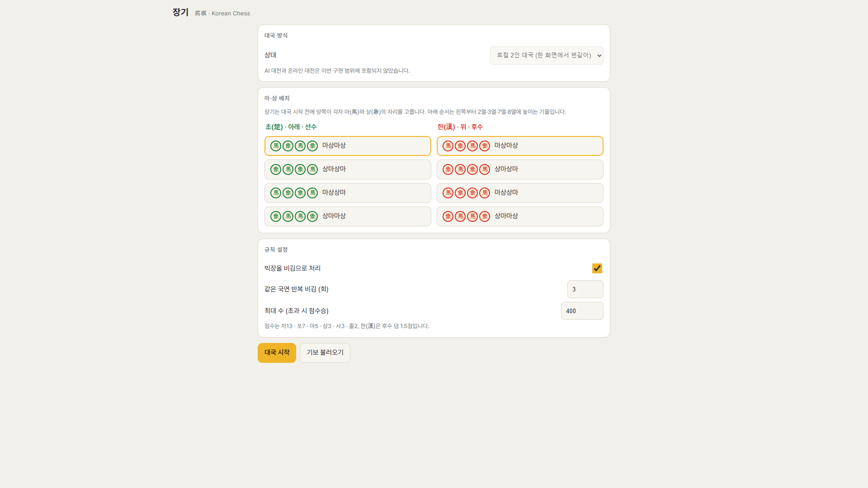This screenshot has width=868, height=488.
Task: Click last green 象 icon in Cho 상마마상 row
Action: 312,216
